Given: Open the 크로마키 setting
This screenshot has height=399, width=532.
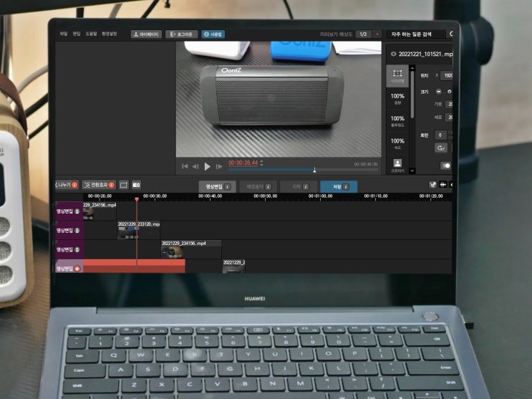Looking at the screenshot, I should (397, 165).
